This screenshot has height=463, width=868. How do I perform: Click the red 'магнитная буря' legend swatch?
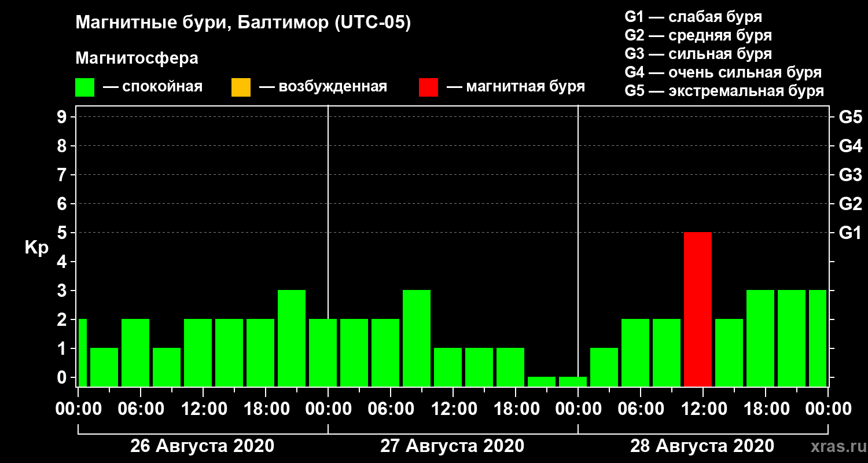(x=428, y=87)
